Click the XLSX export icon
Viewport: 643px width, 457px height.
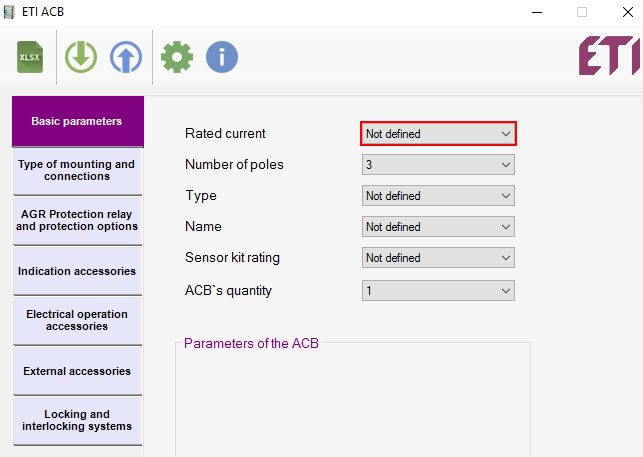coord(31,58)
